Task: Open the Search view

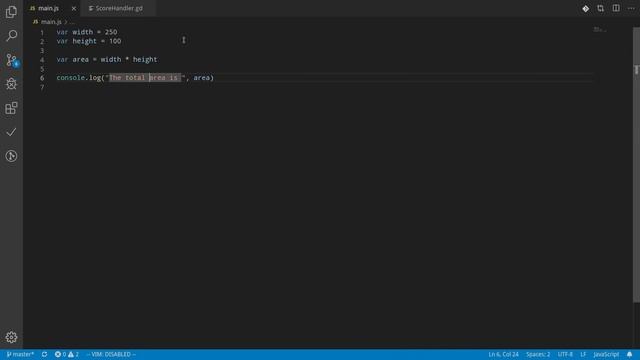Action: [11, 36]
